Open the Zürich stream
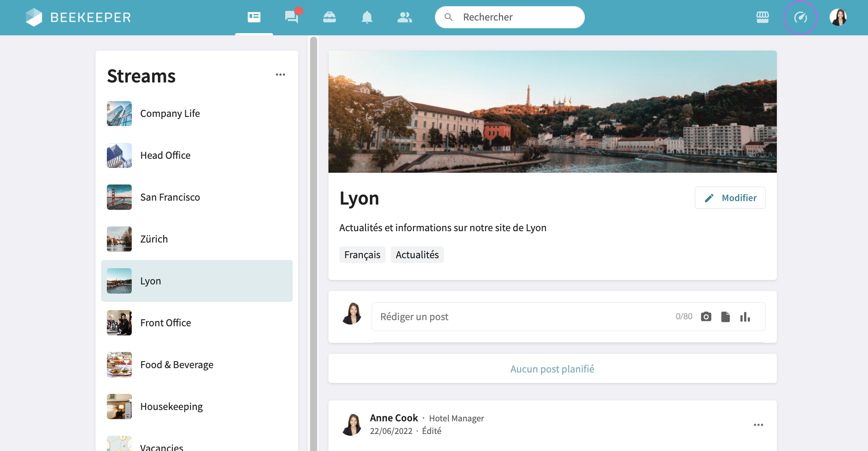Screen dimensions: 868x451 [x=197, y=239]
